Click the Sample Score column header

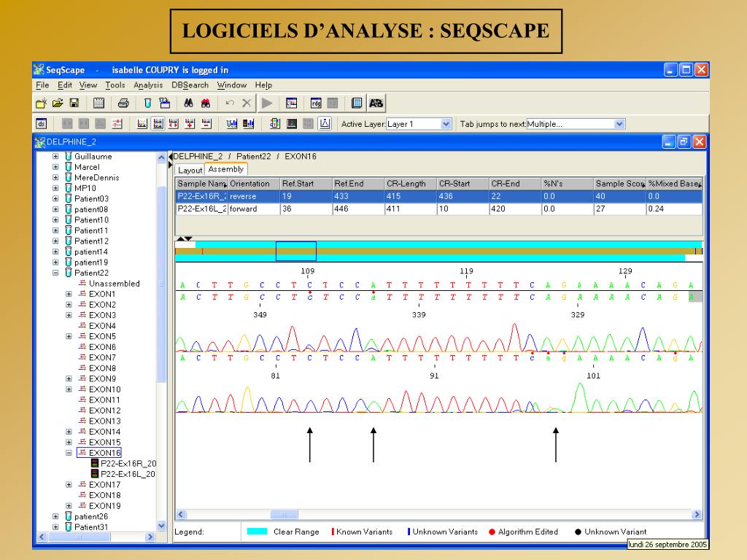tap(620, 184)
